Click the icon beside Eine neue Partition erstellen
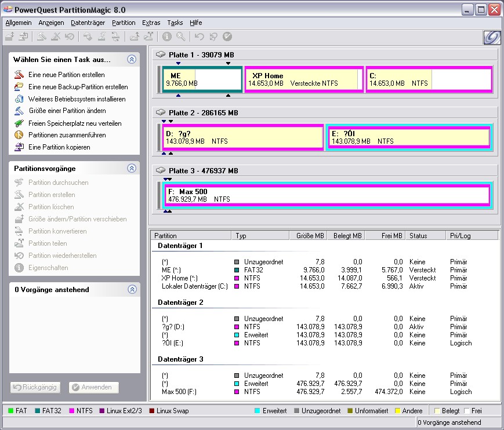The width and height of the screenshot is (504, 430). pyautogui.click(x=19, y=75)
